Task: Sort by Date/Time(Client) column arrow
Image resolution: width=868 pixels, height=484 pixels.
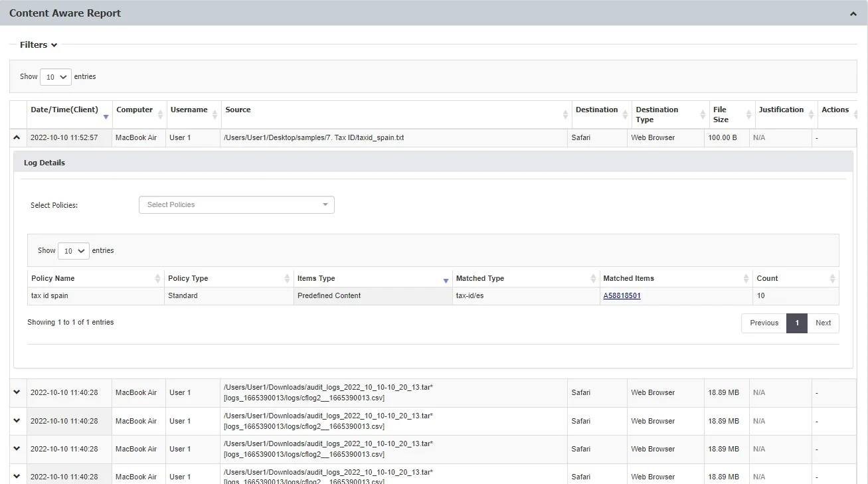Action: tap(106, 117)
